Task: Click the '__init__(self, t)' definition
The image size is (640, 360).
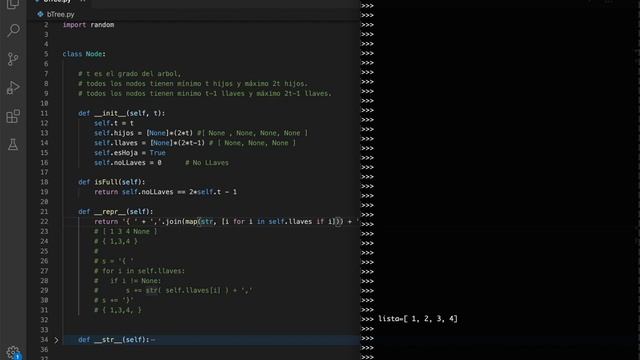Action: (122, 113)
